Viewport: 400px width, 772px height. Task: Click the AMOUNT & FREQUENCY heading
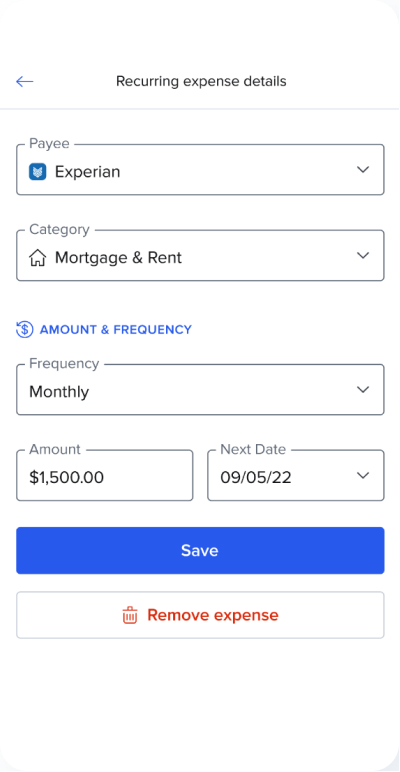pos(115,329)
